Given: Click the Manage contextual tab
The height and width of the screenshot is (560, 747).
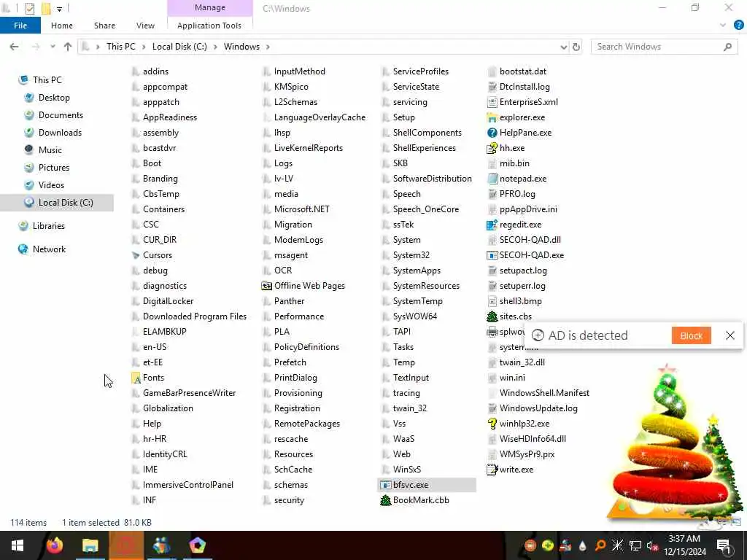Looking at the screenshot, I should click(x=209, y=7).
